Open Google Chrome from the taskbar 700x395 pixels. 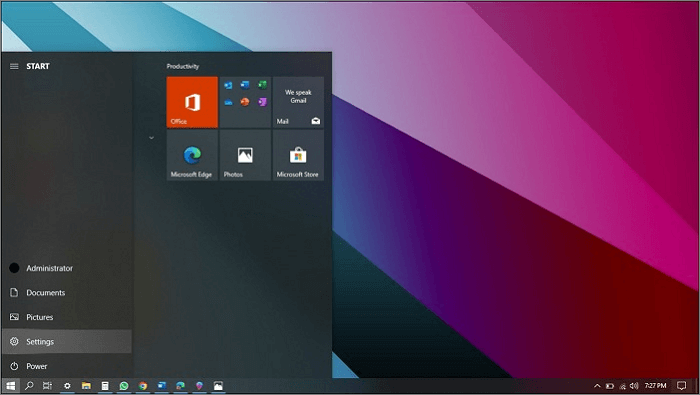pos(143,386)
